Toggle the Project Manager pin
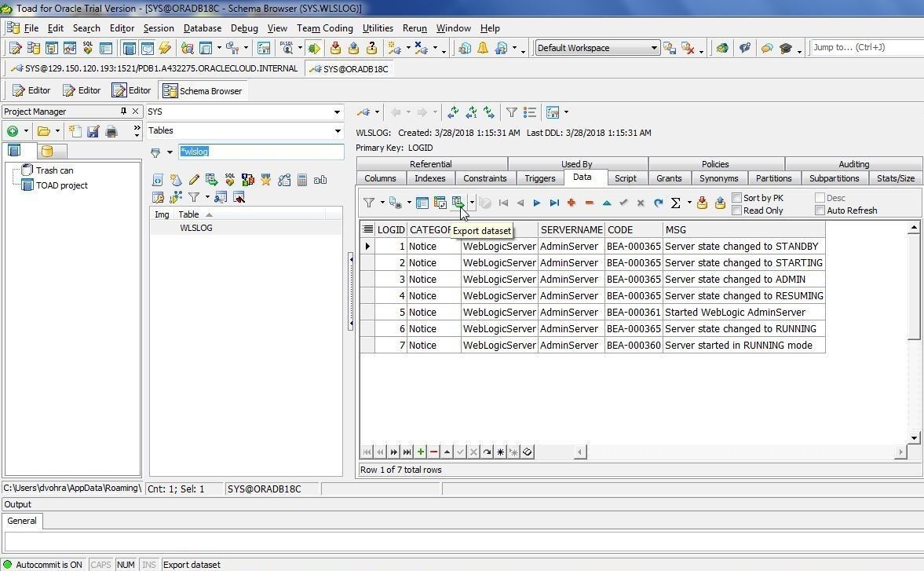 pos(123,111)
